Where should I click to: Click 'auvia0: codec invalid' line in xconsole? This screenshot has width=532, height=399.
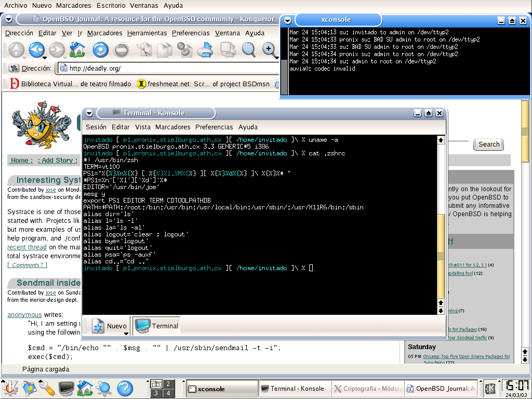click(x=322, y=69)
